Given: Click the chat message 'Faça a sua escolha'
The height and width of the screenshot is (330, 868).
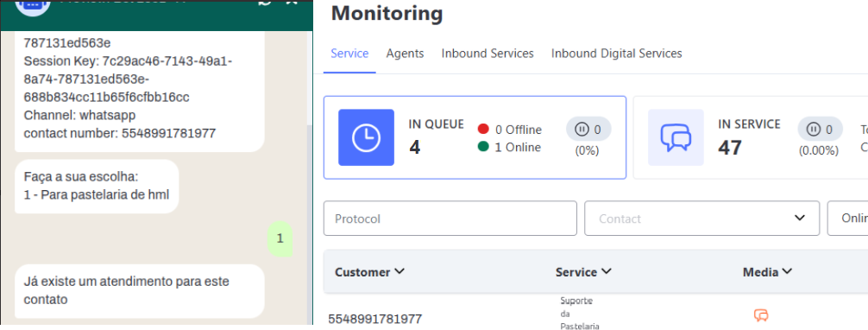Looking at the screenshot, I should tap(97, 186).
